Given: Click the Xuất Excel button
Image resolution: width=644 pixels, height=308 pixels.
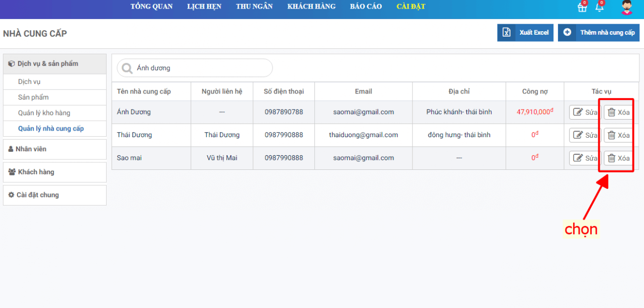Looking at the screenshot, I should point(525,33).
